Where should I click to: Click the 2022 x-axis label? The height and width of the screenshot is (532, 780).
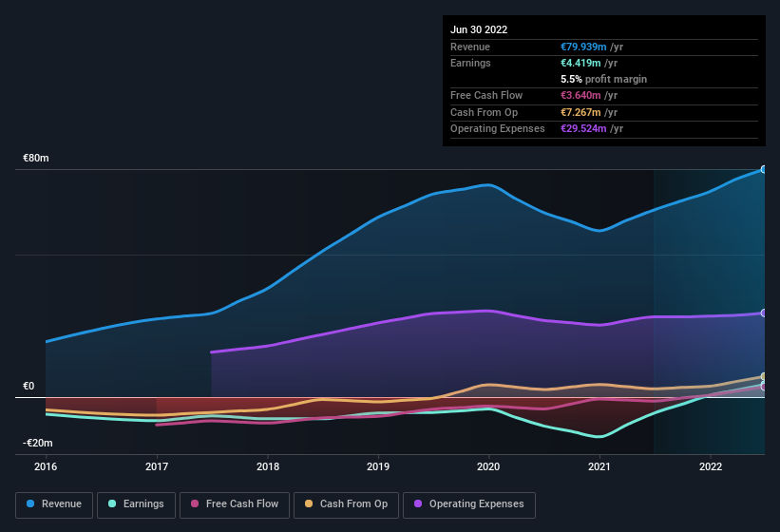[711, 466]
